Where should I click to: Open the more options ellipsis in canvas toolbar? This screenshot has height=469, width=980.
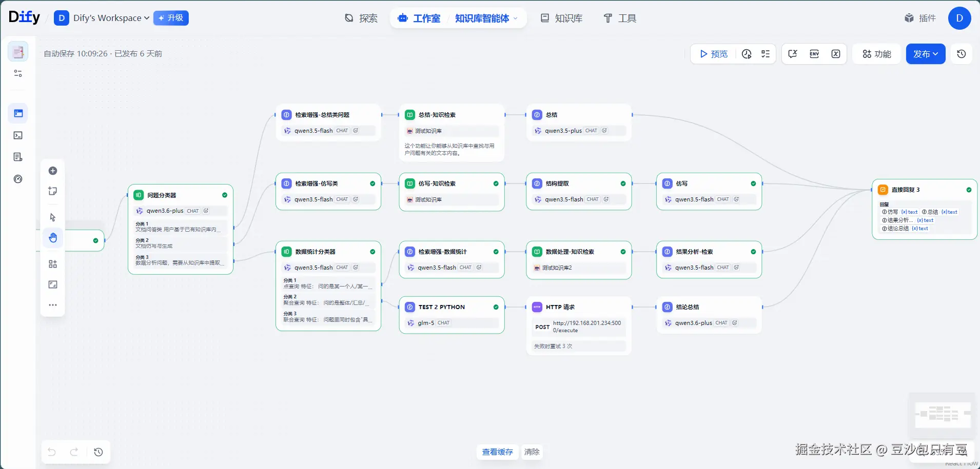point(53,305)
